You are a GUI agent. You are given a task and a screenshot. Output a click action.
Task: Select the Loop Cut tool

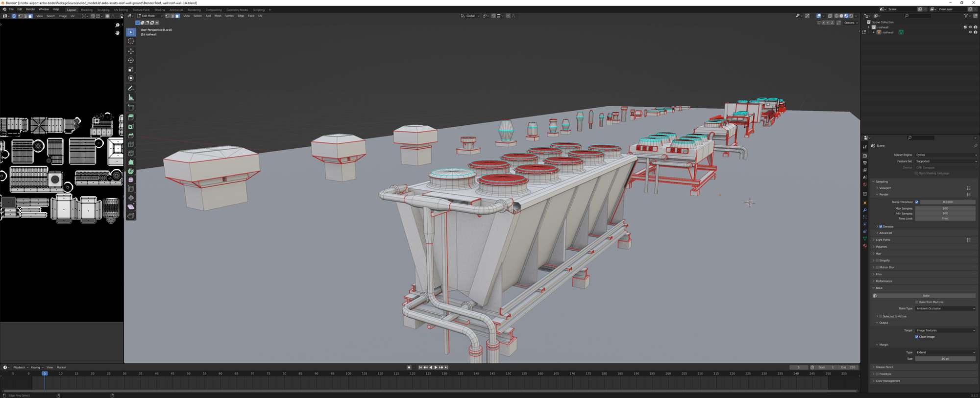[x=131, y=144]
